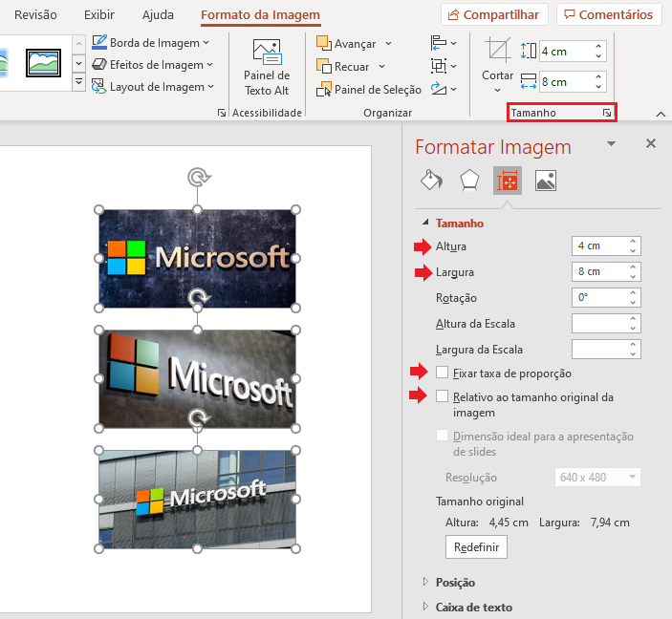This screenshot has height=619, width=672.
Task: Open the Tamanho dialog launcher
Action: (607, 113)
